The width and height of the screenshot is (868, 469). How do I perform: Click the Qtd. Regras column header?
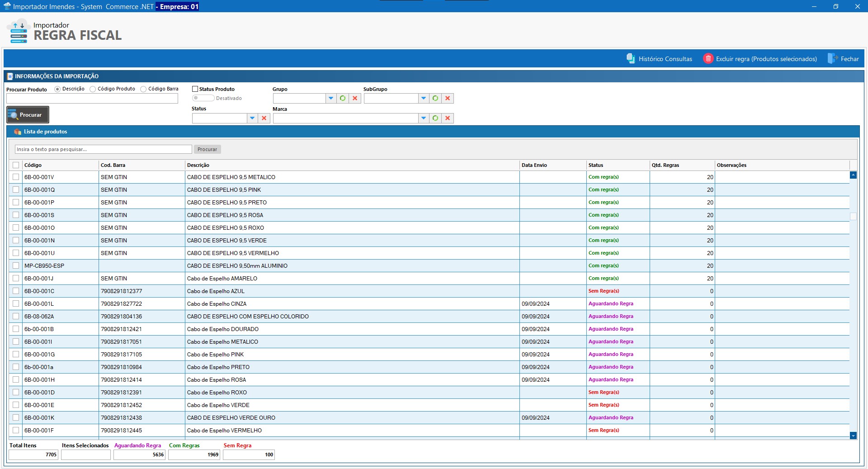665,165
